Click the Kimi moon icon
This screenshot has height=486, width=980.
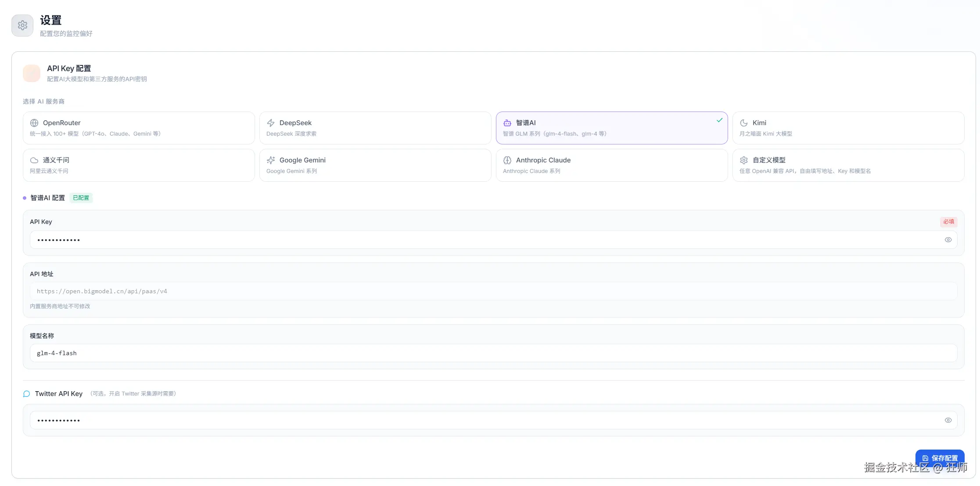tap(744, 123)
